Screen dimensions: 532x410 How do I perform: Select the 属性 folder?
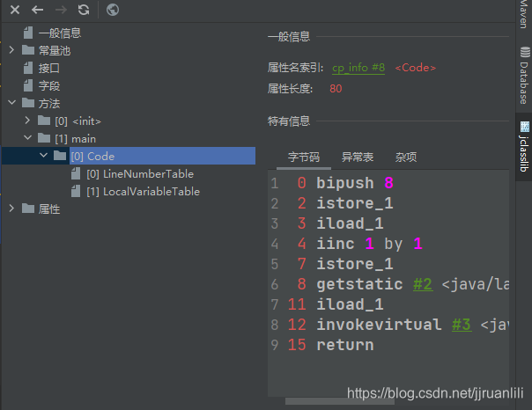pyautogui.click(x=48, y=209)
